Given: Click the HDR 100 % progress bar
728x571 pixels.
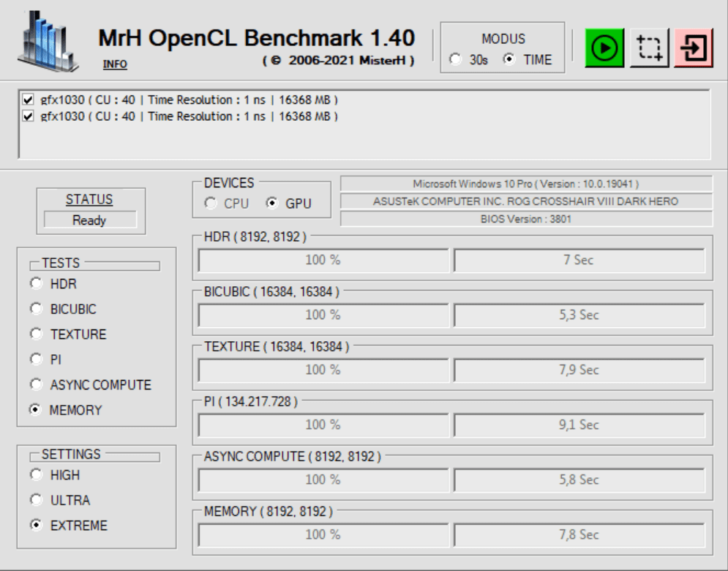Looking at the screenshot, I should click(x=323, y=260).
